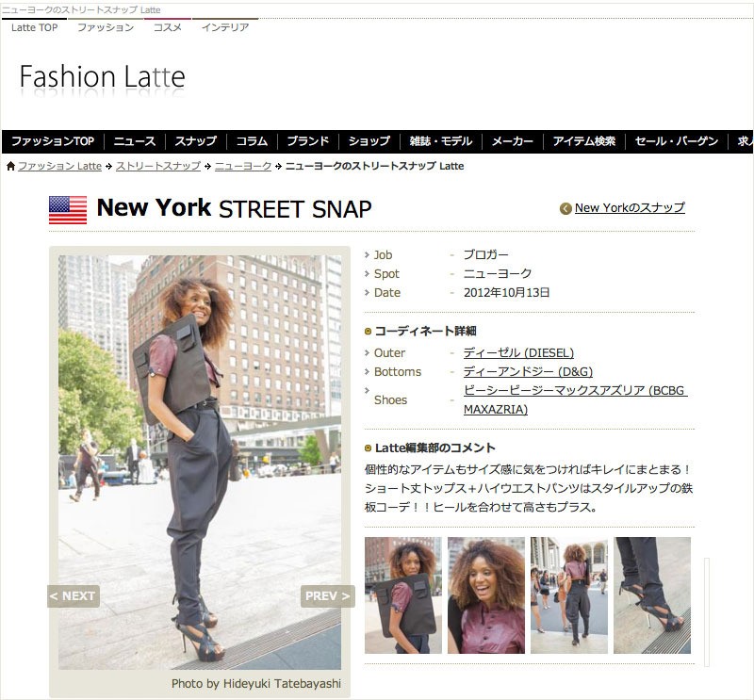The width and height of the screenshot is (754, 700).
Task: View the vest close-up thumbnail
Action: 403,595
